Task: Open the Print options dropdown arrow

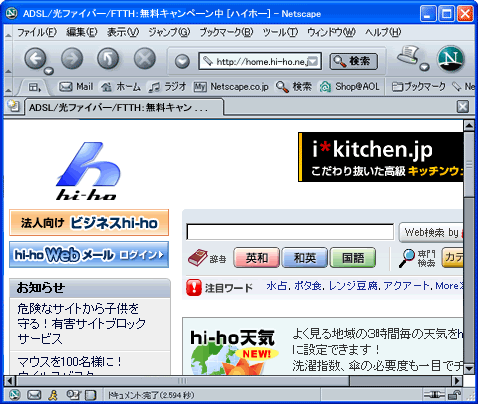Action: [424, 67]
